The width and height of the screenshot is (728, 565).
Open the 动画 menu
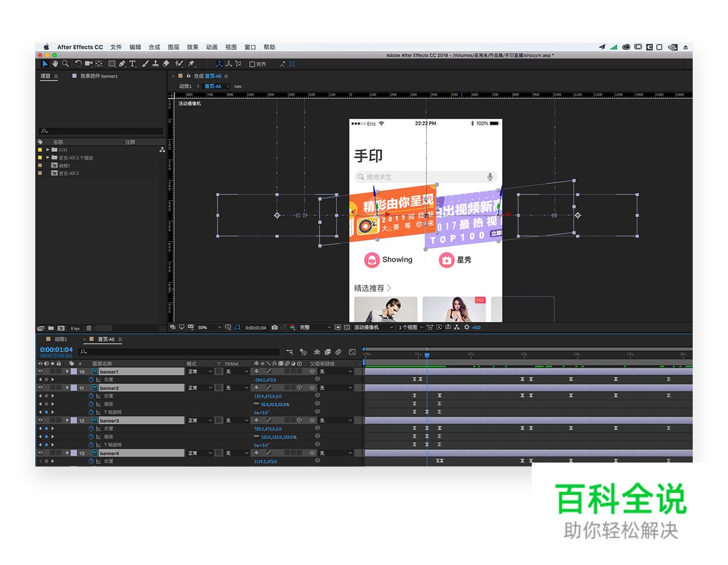(212, 47)
